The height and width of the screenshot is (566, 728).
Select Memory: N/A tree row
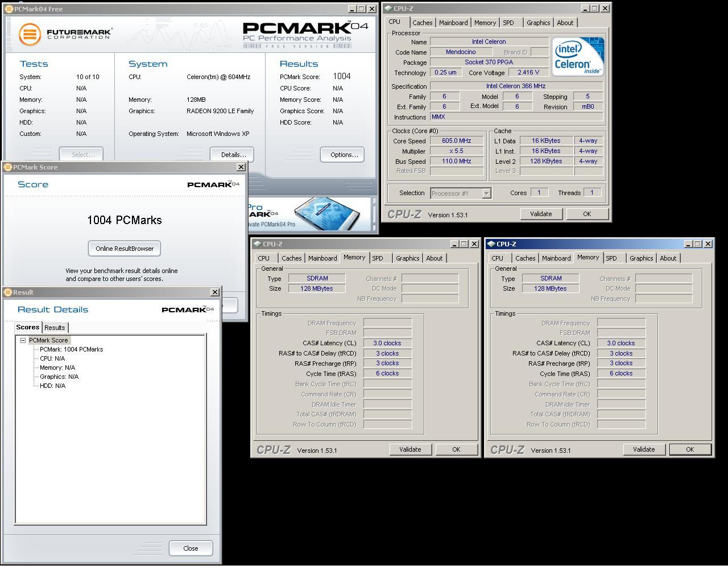57,367
